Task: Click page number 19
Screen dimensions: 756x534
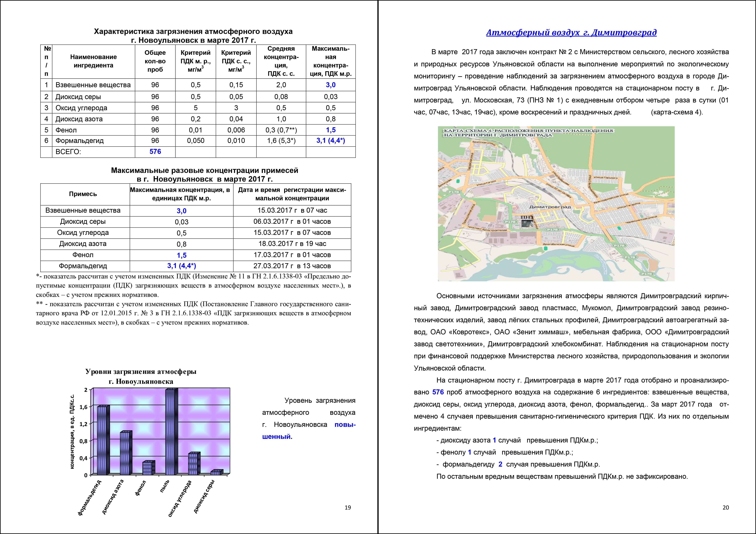Action: [x=348, y=508]
